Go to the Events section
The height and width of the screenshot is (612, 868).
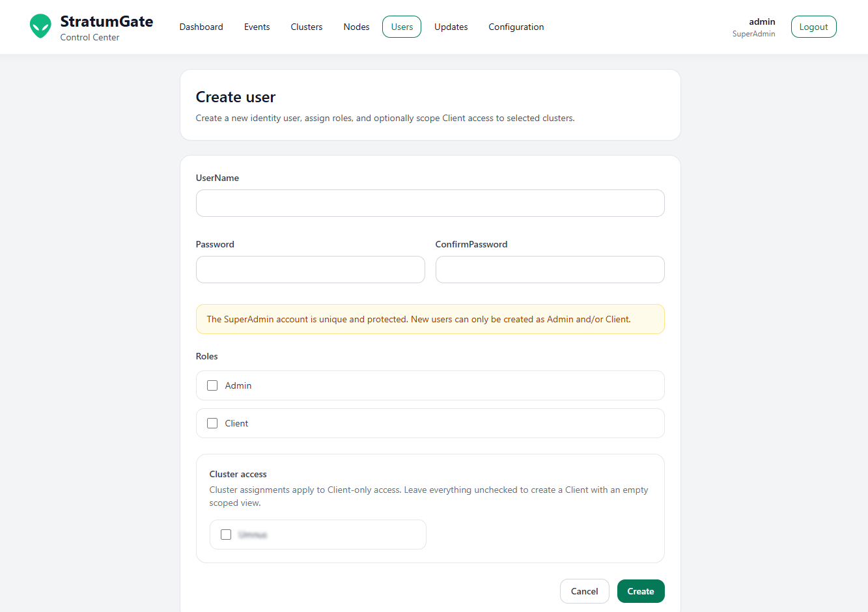point(257,27)
